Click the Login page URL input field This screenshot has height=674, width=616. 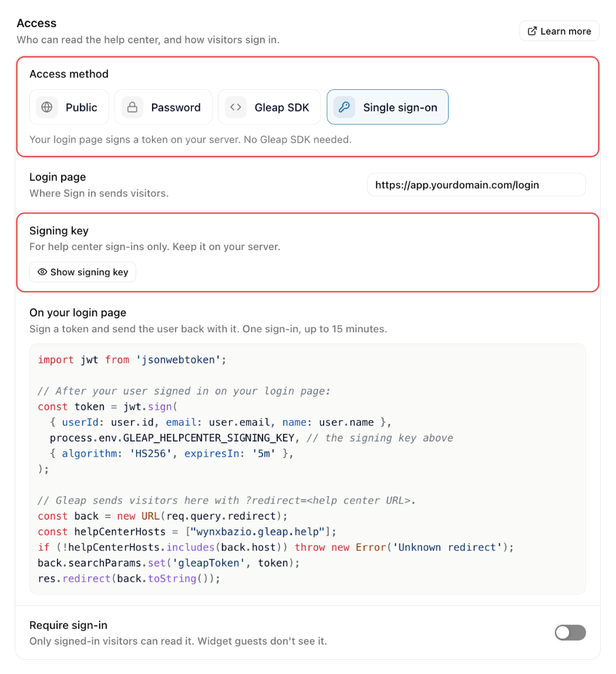coord(476,185)
